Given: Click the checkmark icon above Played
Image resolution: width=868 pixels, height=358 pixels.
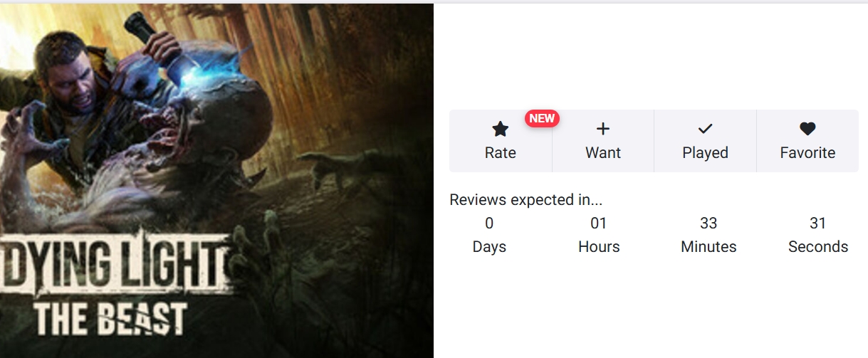Looking at the screenshot, I should (705, 129).
